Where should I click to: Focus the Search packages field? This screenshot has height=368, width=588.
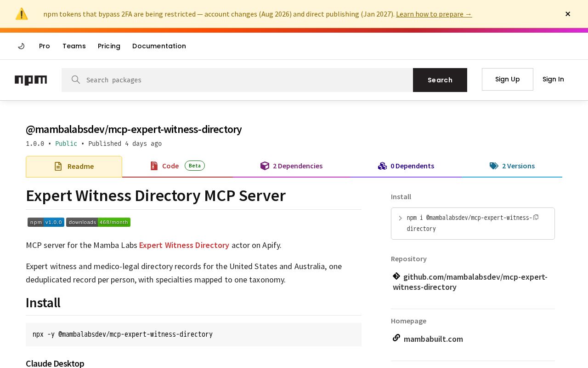[237, 80]
